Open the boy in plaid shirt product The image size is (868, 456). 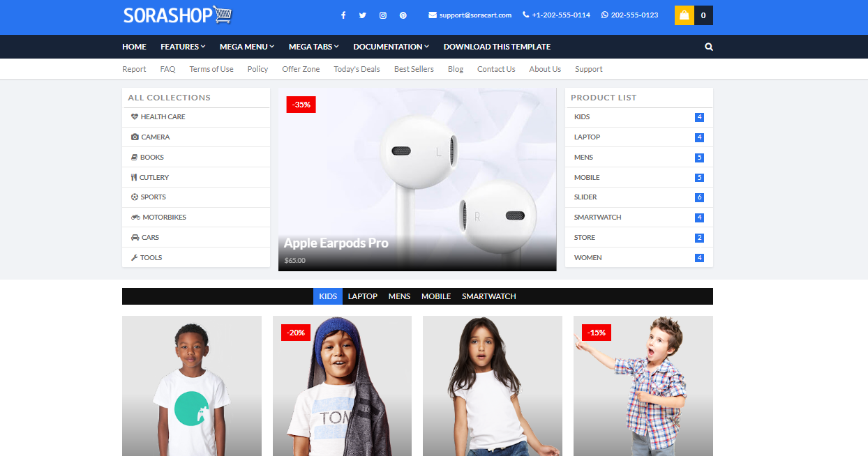[643, 386]
